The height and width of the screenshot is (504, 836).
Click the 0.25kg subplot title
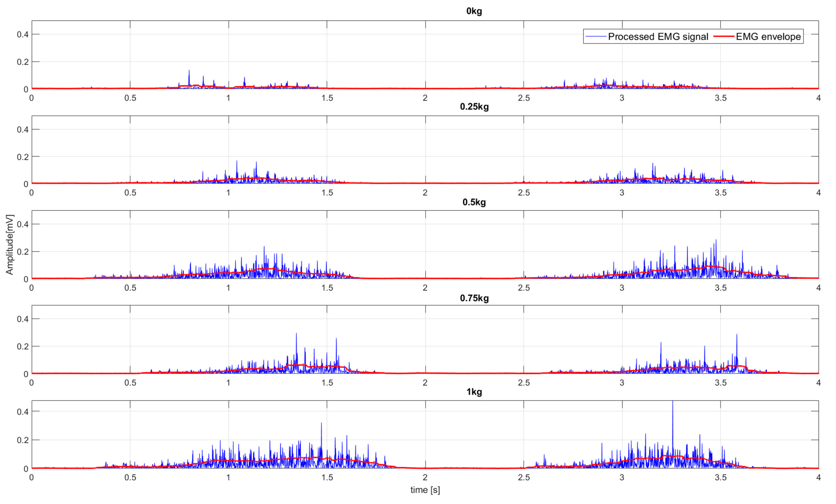coord(474,106)
